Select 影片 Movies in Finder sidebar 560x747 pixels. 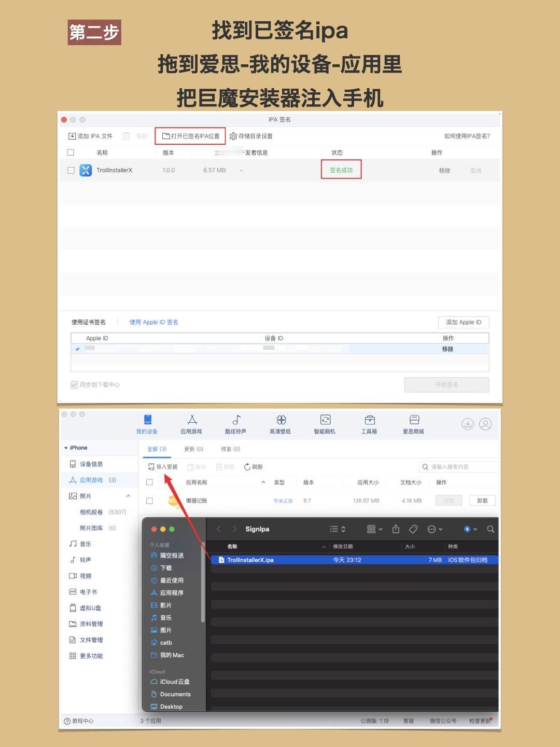(x=161, y=605)
